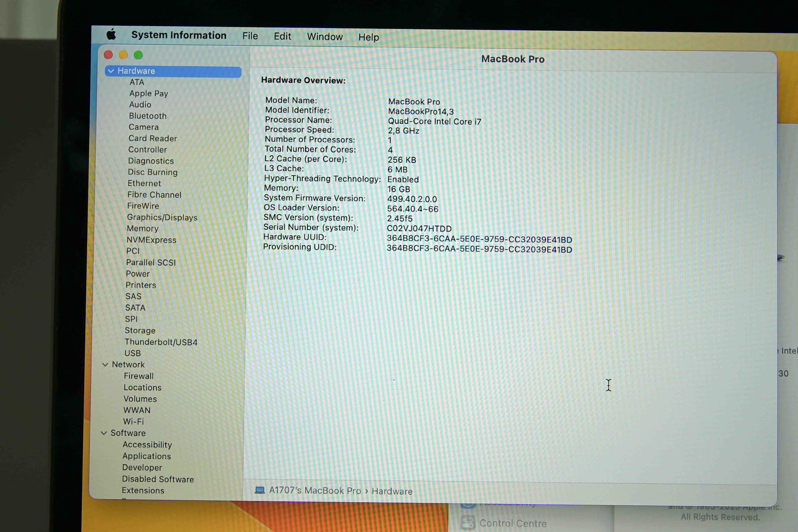This screenshot has height=532, width=798.
Task: Select Memory in the sidebar
Action: (x=143, y=228)
